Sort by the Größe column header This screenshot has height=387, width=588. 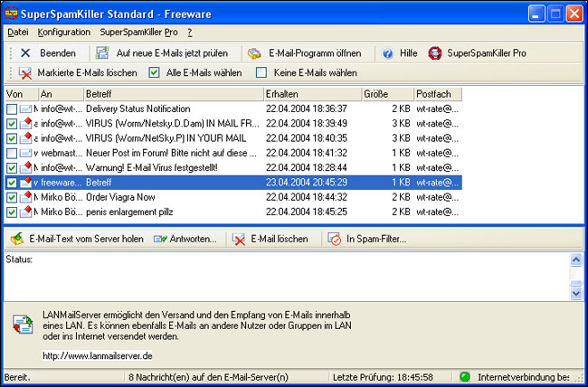(388, 94)
